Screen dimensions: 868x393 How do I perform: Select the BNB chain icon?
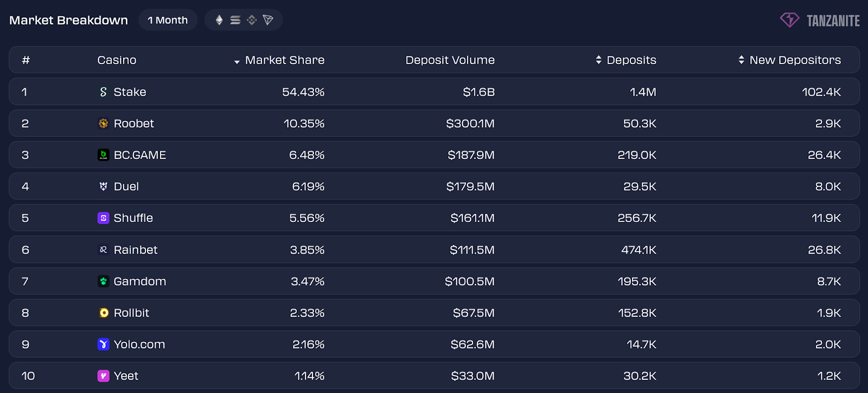click(x=252, y=20)
